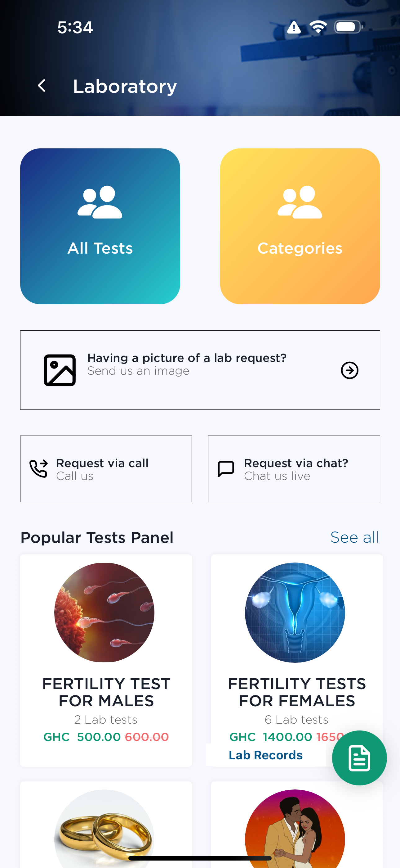Viewport: 400px width, 868px height.
Task: Tap the back arrow beside Laboratory
Action: point(42,86)
